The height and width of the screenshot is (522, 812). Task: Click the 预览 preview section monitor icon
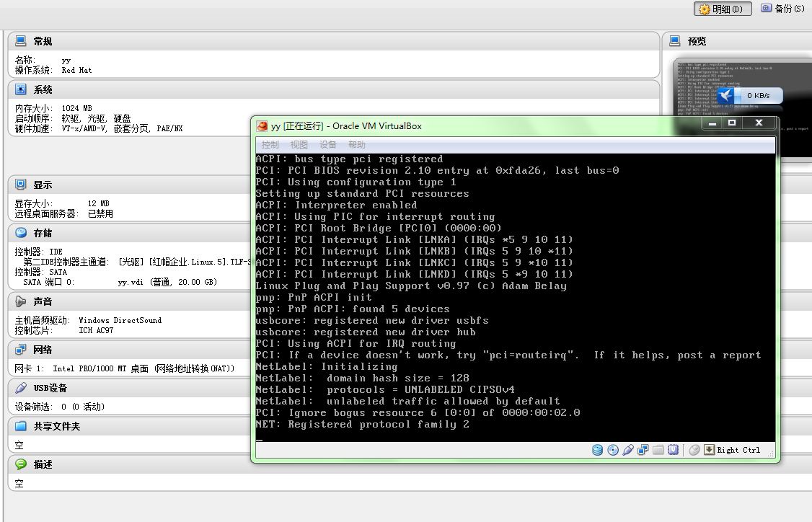pyautogui.click(x=675, y=40)
